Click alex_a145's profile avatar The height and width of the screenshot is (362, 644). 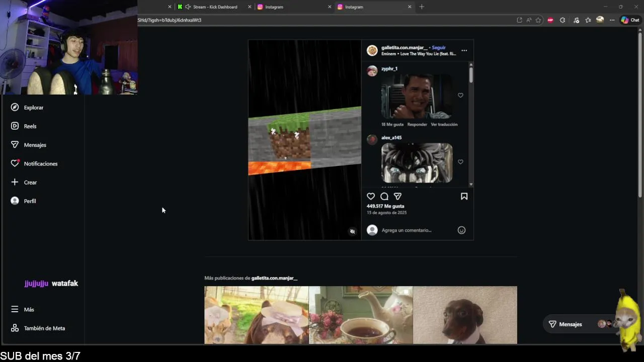372,139
